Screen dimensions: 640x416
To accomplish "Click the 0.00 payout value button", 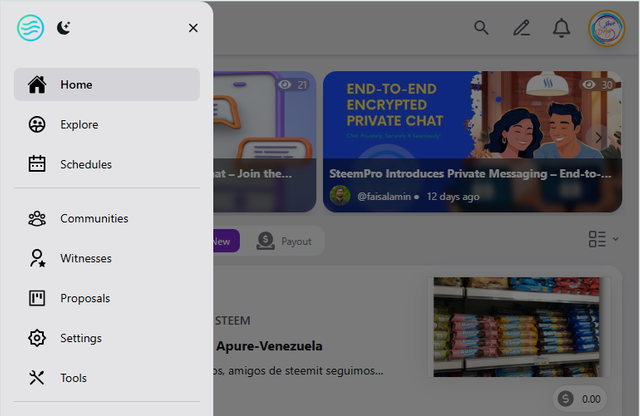I will [579, 399].
